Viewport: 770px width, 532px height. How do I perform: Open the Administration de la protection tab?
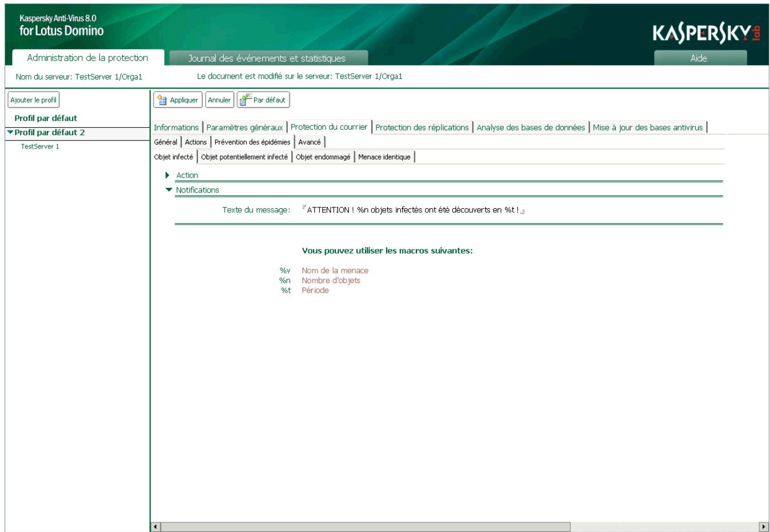87,58
